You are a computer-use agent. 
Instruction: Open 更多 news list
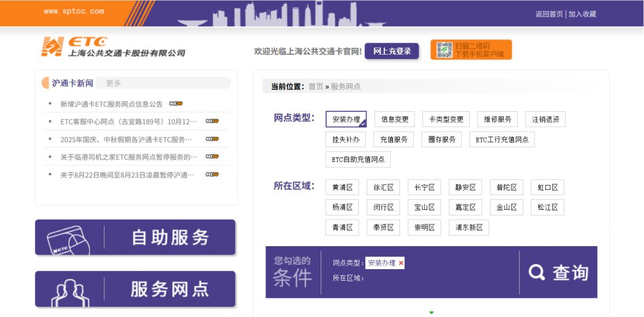click(114, 83)
